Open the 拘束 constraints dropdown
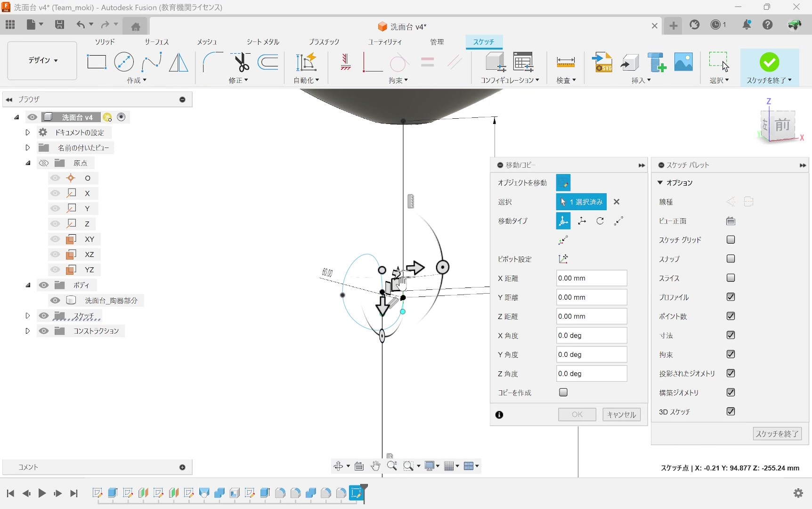 398,81
